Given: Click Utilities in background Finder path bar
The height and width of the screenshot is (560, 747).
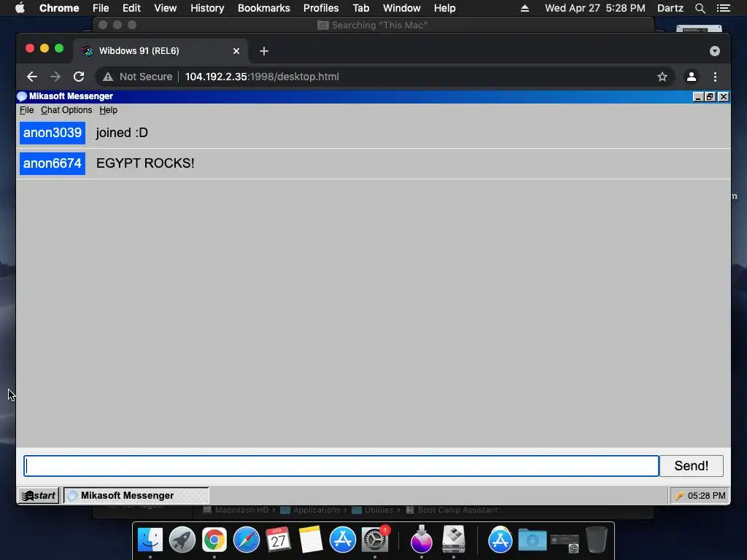Looking at the screenshot, I should click(379, 510).
